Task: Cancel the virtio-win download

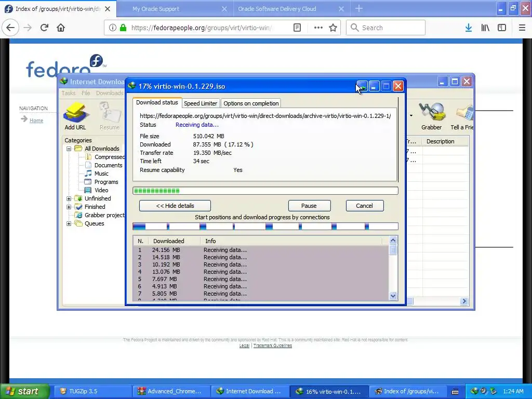Action: 364,206
